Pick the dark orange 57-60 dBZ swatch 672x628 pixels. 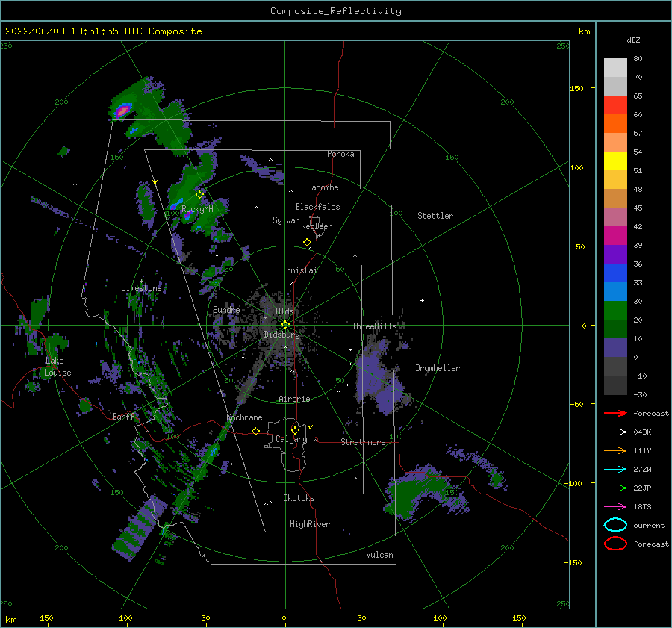click(615, 124)
